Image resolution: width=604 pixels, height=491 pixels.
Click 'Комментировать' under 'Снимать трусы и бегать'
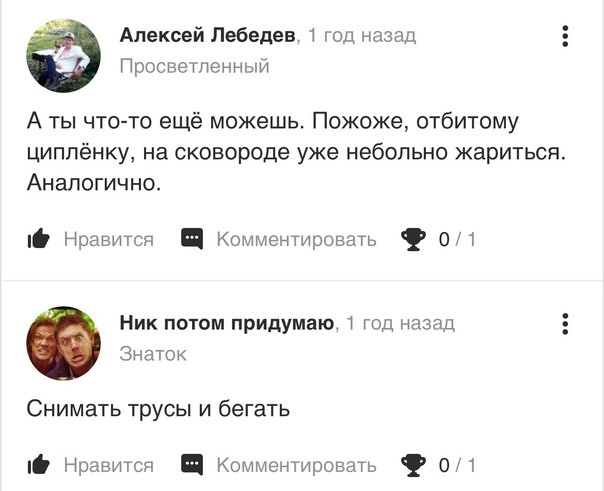[296, 466]
